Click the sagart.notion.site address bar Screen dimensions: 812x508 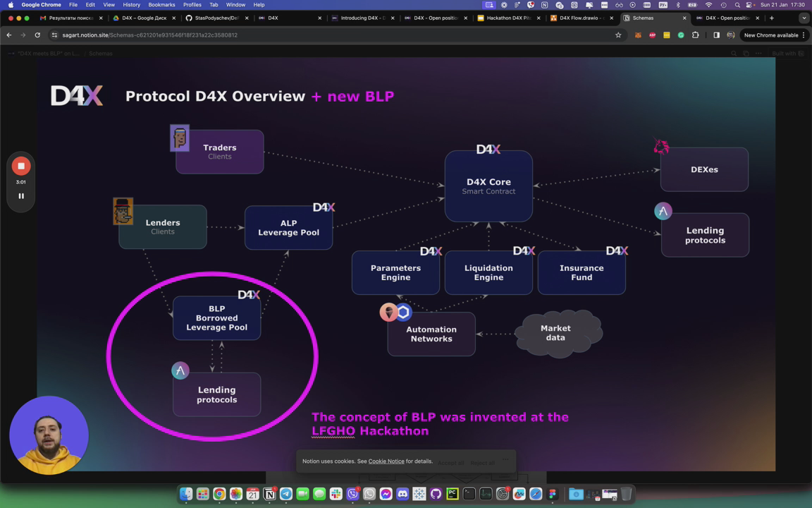coord(331,35)
